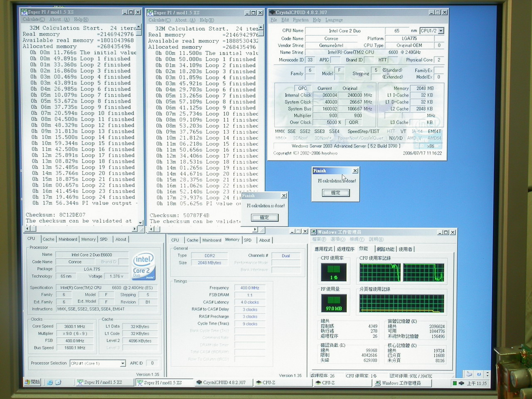Viewport: 532px width, 399px height.
Task: Switch to 使用者 tab in Task Manager
Action: (406, 249)
